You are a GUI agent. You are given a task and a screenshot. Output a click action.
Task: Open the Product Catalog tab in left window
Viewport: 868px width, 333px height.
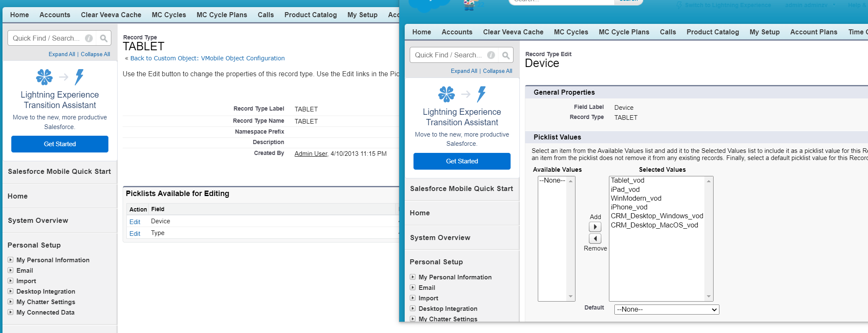(x=310, y=15)
